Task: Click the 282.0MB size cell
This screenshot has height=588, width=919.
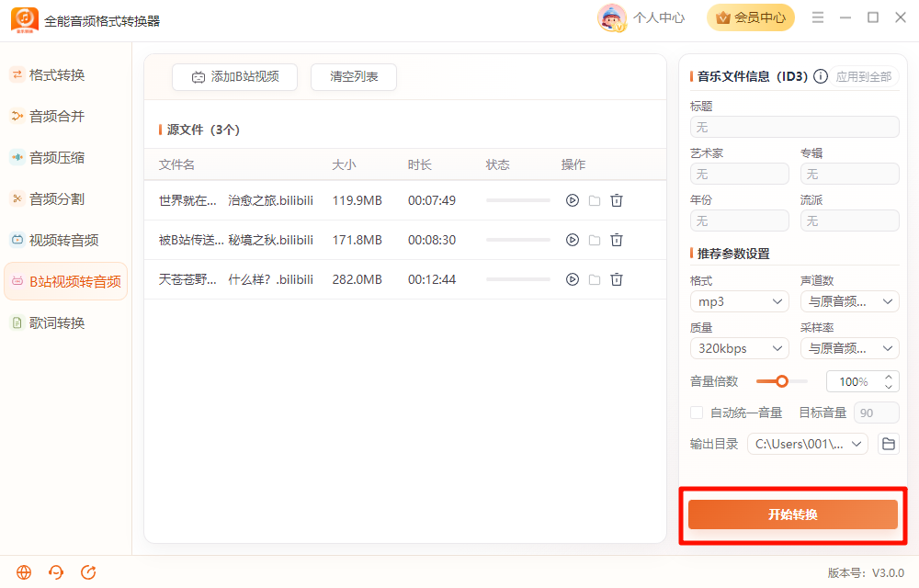Action: (357, 279)
